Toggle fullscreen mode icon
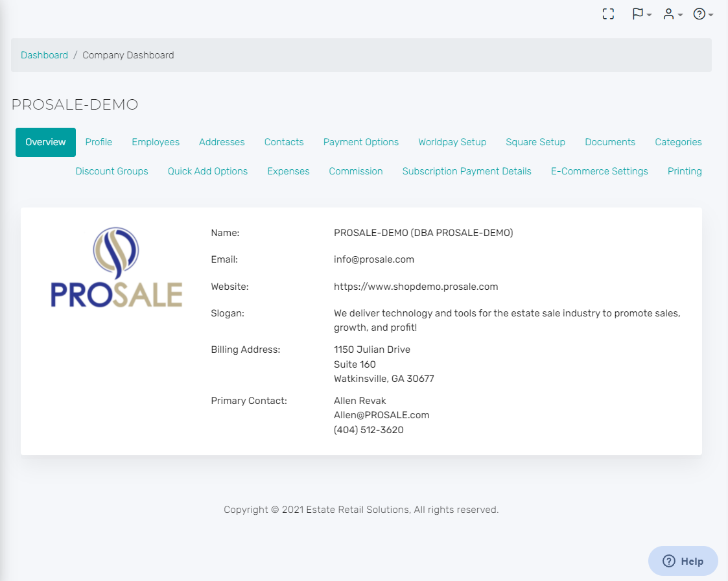This screenshot has height=581, width=728. click(608, 14)
